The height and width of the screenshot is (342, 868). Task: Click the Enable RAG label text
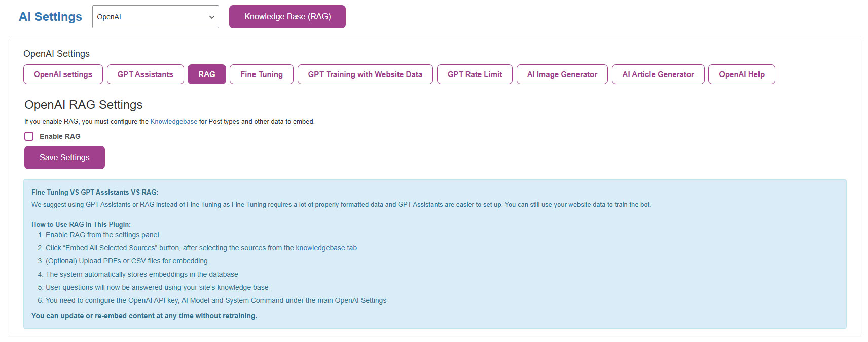click(x=60, y=136)
